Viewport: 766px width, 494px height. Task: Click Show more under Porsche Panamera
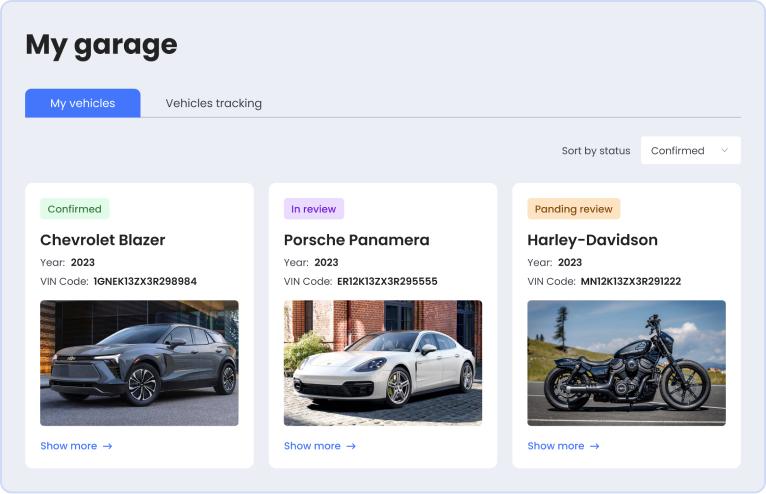coord(312,446)
